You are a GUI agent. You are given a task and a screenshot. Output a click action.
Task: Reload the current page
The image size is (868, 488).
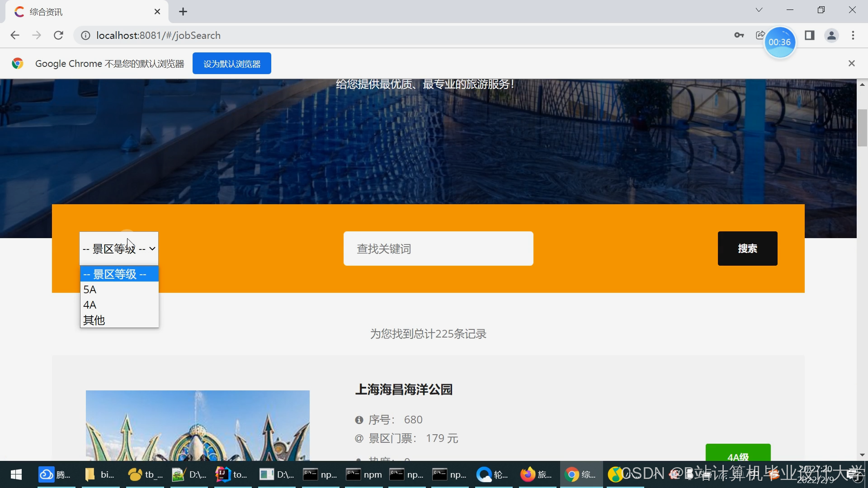(58, 35)
